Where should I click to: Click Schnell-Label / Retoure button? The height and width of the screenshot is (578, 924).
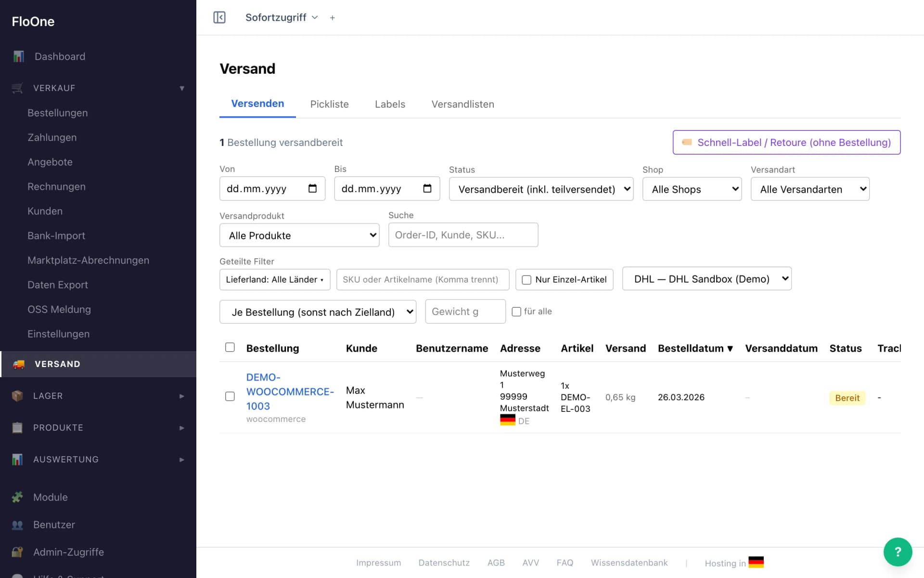point(786,142)
